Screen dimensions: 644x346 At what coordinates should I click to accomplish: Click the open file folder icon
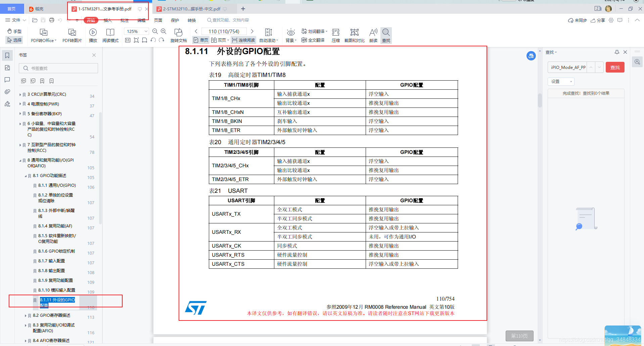click(35, 20)
